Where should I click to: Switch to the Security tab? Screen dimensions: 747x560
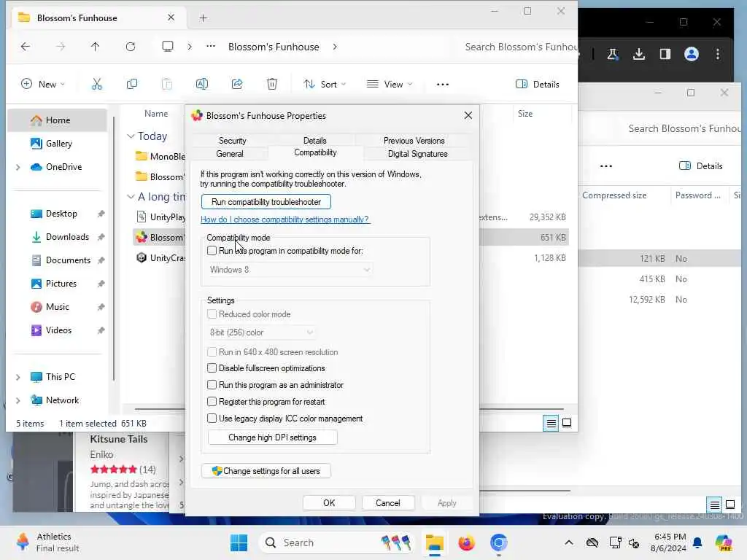pyautogui.click(x=232, y=141)
